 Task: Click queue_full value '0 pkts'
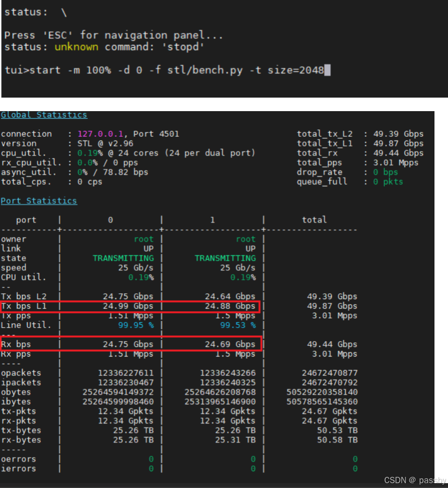(388, 182)
